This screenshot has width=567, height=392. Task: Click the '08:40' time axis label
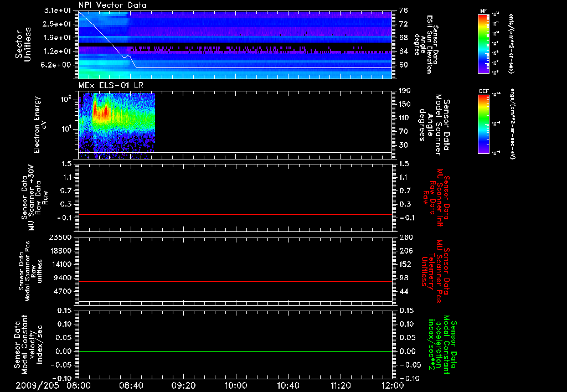[131, 385]
